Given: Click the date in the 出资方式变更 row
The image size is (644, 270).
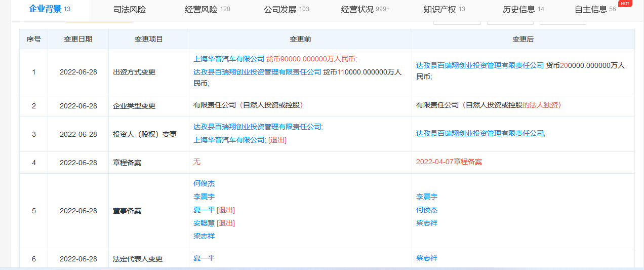Looking at the screenshot, I should pyautogui.click(x=78, y=72).
